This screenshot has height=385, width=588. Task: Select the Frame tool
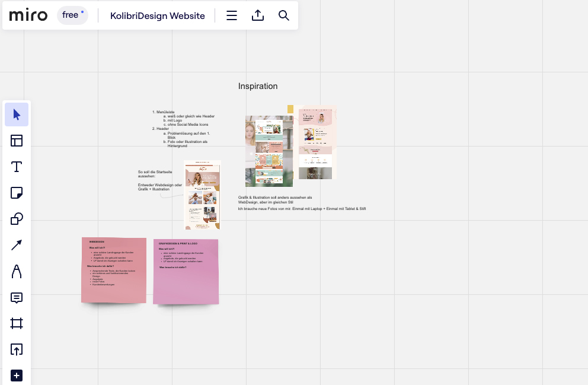[x=17, y=323]
